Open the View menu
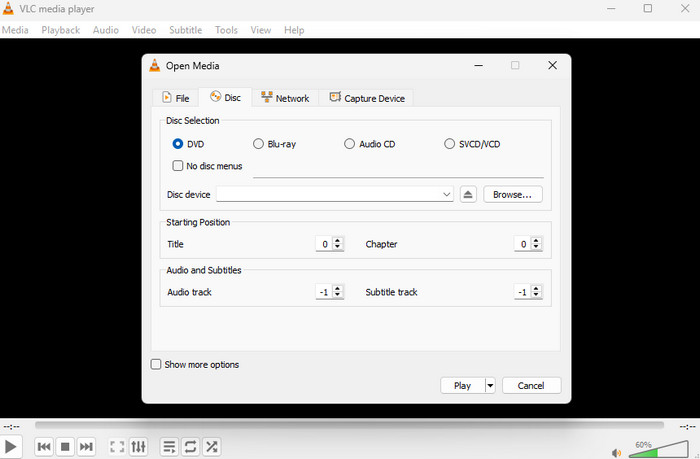The image size is (700, 459). 260,30
